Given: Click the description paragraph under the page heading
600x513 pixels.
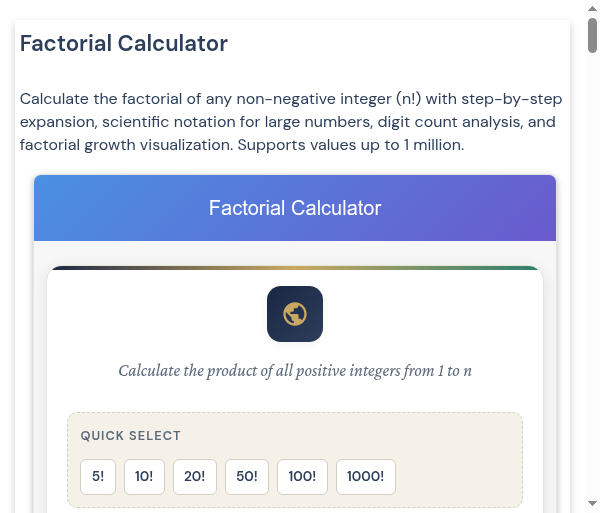Looking at the screenshot, I should [291, 122].
